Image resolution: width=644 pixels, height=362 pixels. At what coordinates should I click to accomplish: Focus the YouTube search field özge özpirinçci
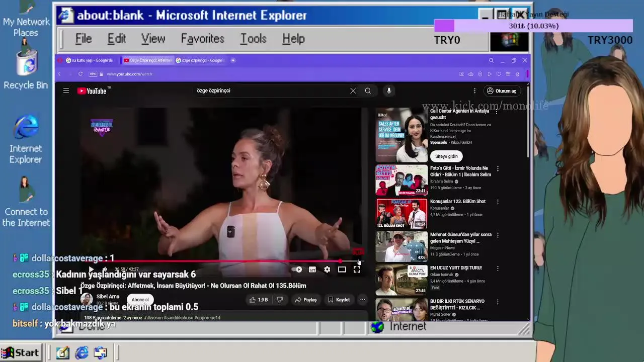(269, 91)
